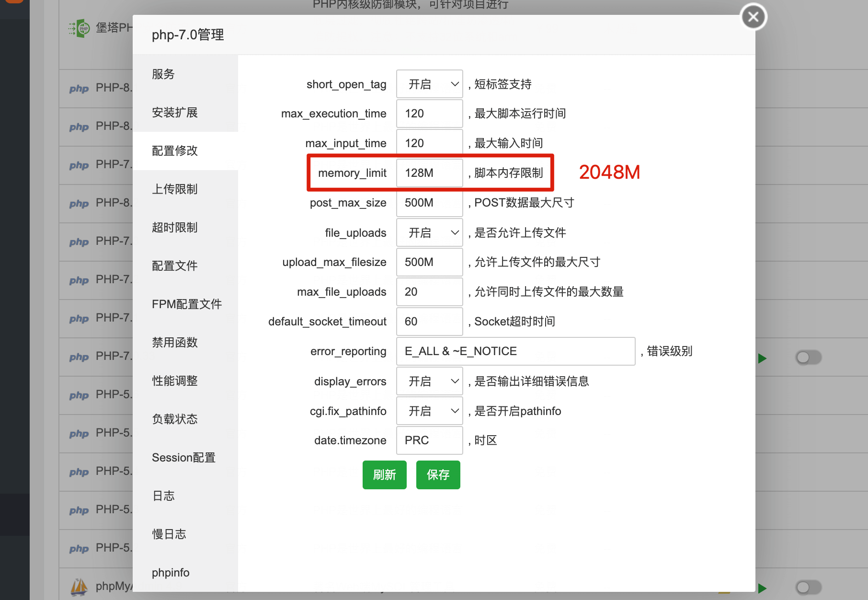Open the file_uploads dropdown
The image size is (868, 600).
click(x=430, y=232)
